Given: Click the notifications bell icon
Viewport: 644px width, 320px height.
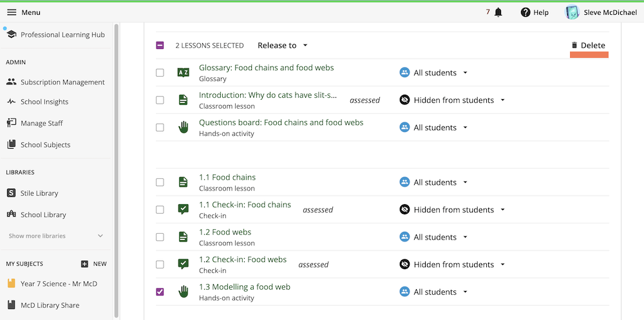Looking at the screenshot, I should click(498, 12).
